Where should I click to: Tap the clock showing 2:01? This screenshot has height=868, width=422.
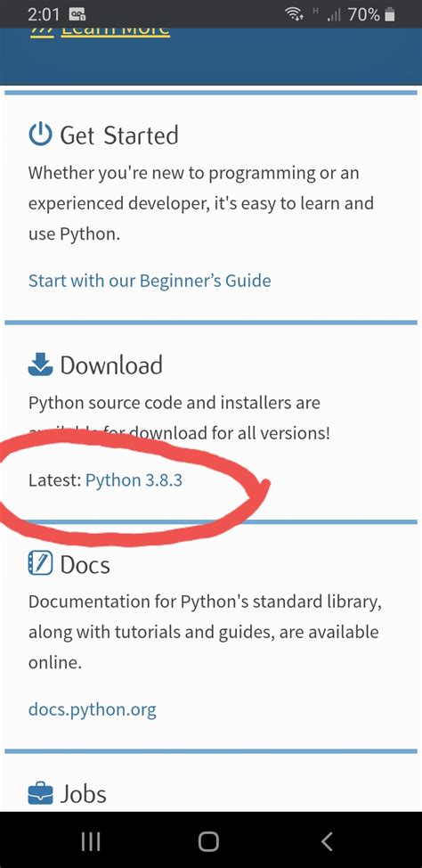tap(43, 15)
